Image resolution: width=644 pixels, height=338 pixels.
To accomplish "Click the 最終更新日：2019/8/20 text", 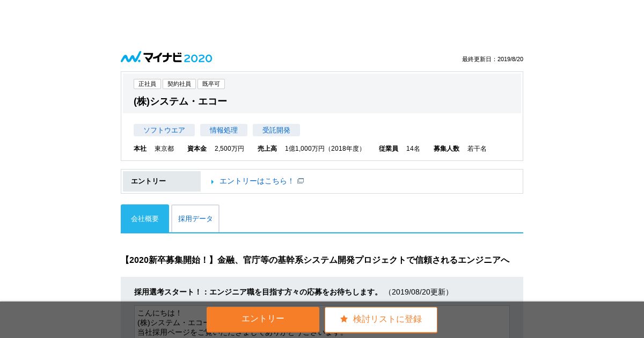I will 493,59.
